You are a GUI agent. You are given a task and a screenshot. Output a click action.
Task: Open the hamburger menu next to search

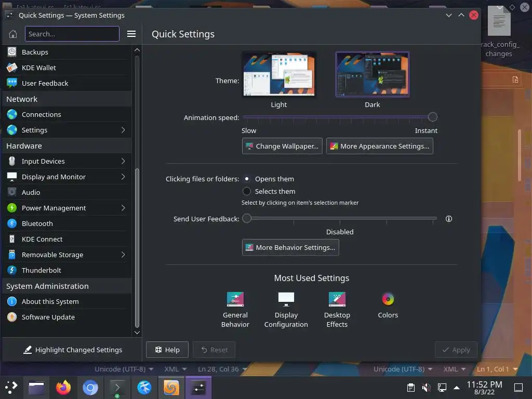point(131,34)
